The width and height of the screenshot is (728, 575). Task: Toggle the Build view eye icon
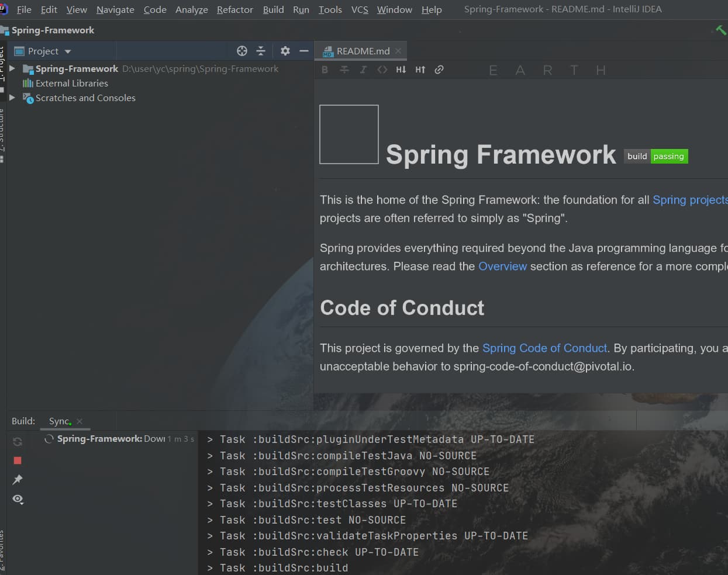click(18, 499)
